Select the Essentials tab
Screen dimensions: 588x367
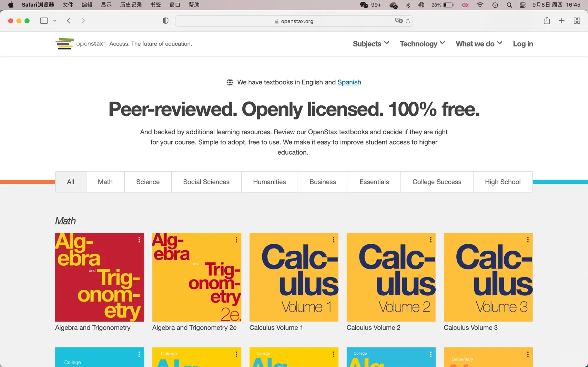click(374, 182)
